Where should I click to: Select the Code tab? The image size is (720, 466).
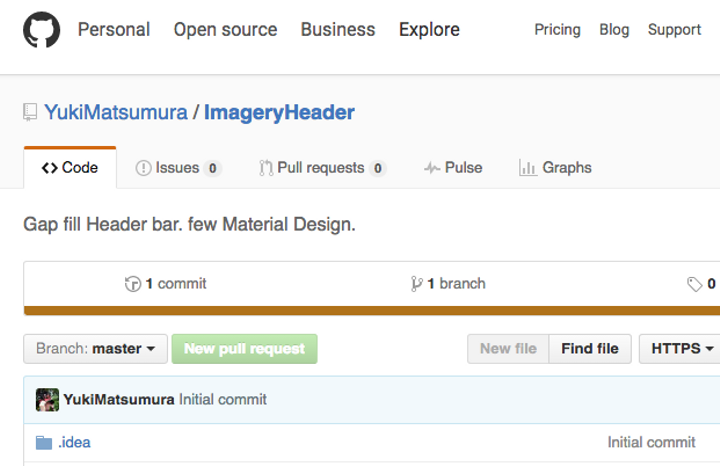(70, 168)
